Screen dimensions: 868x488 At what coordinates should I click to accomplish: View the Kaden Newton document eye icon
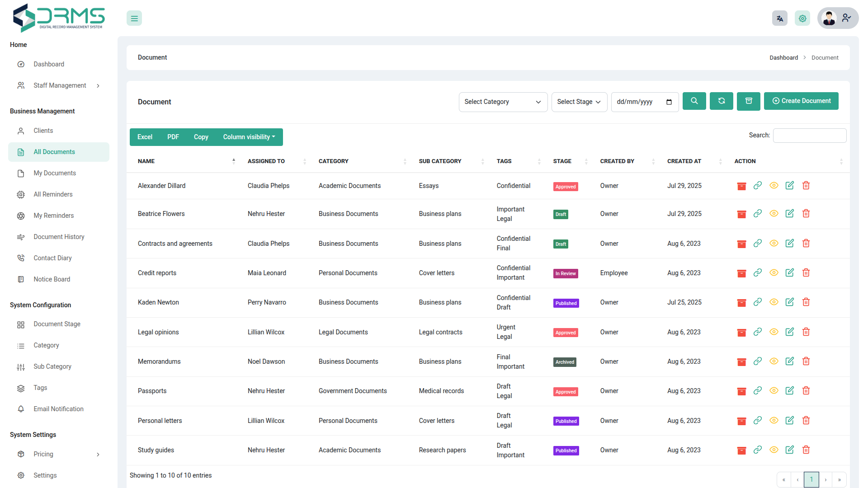click(x=774, y=302)
